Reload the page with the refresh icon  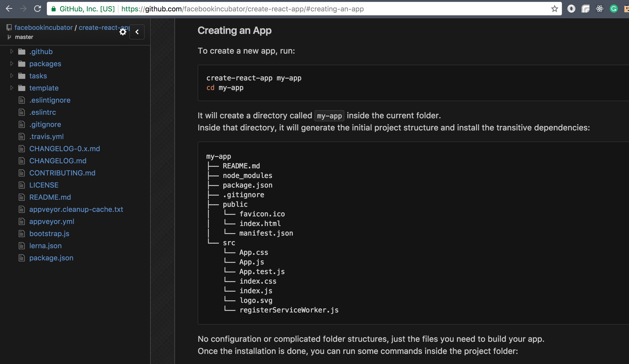tap(37, 9)
